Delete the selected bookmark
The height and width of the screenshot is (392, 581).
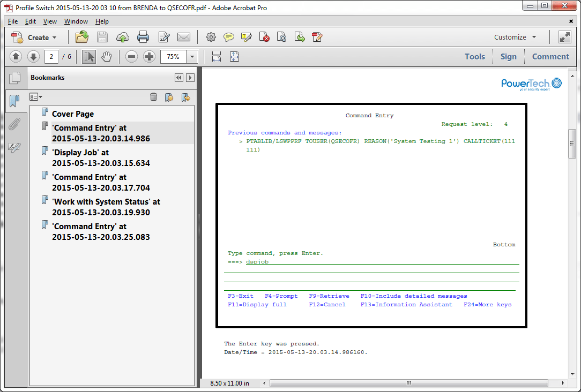click(154, 97)
